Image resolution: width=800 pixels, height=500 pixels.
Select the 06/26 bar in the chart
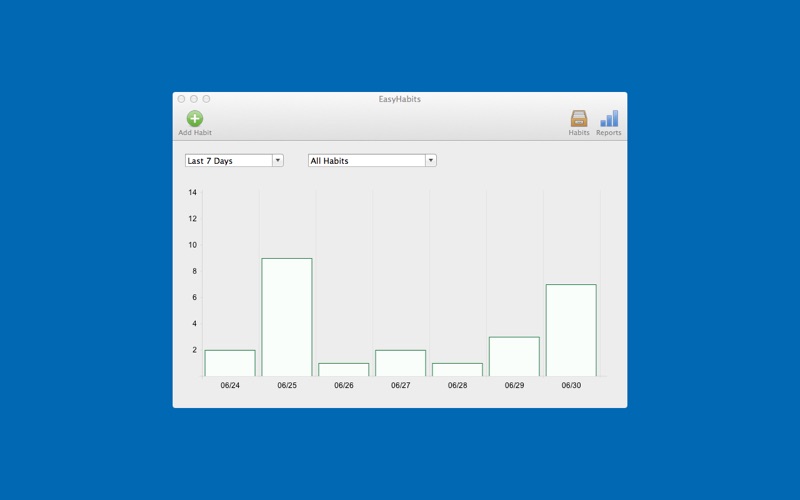coord(344,370)
